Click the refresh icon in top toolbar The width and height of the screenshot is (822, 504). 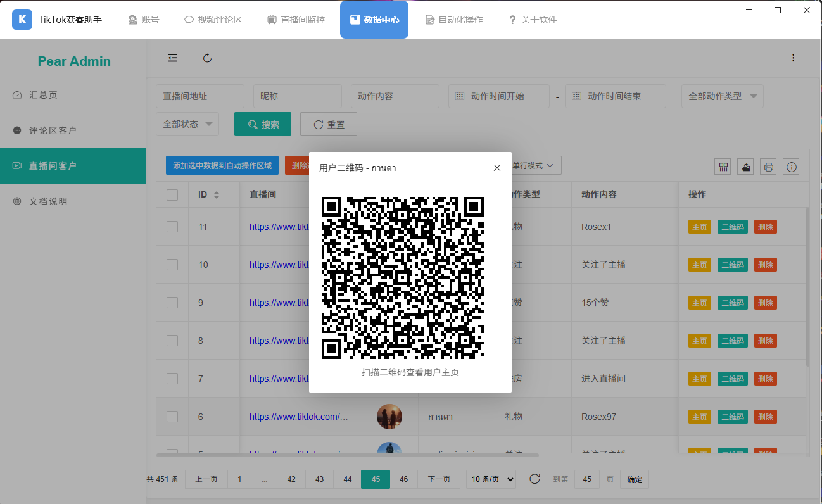pyautogui.click(x=207, y=58)
